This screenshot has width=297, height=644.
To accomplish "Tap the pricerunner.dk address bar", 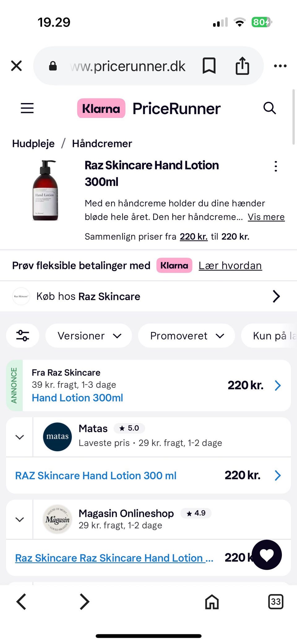I will point(128,66).
